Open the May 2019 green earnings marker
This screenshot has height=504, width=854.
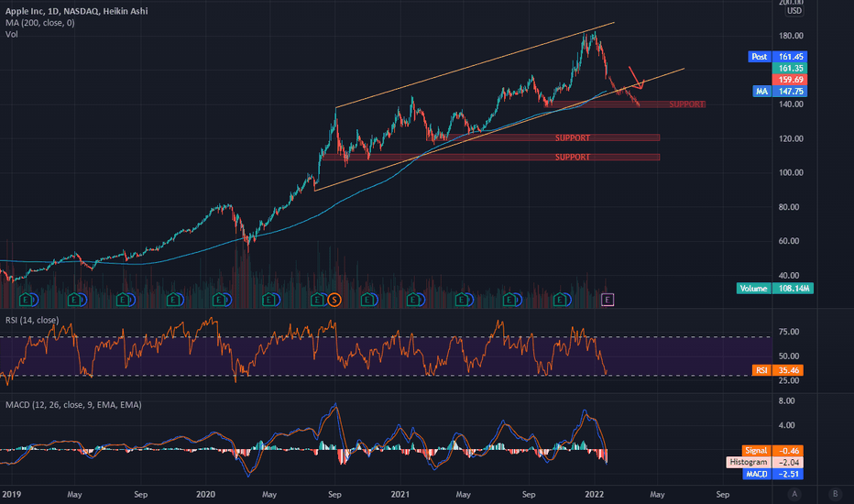tap(73, 300)
